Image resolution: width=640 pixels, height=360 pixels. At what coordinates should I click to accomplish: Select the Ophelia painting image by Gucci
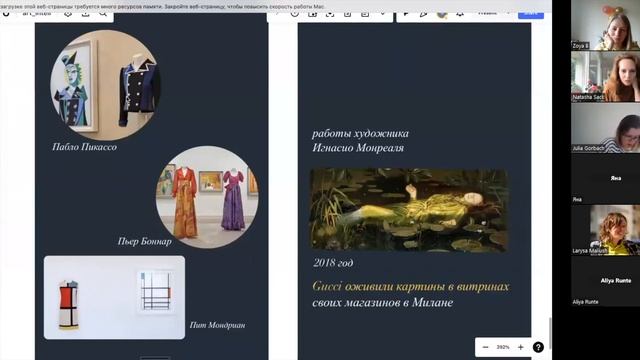pyautogui.click(x=409, y=210)
